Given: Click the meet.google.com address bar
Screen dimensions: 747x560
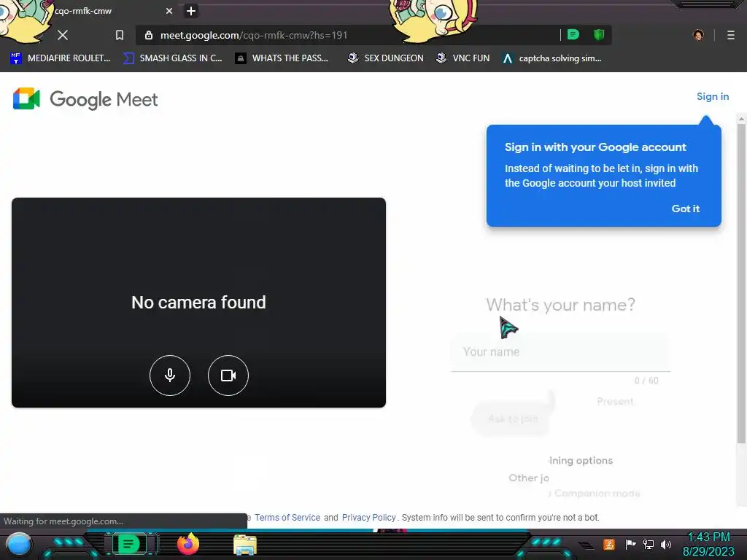Looking at the screenshot, I should point(348,35).
